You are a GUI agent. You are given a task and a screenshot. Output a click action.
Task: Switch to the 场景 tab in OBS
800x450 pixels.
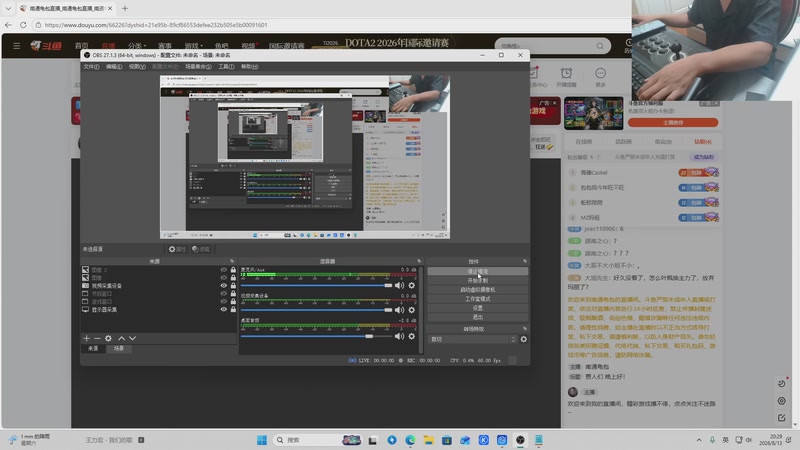118,348
